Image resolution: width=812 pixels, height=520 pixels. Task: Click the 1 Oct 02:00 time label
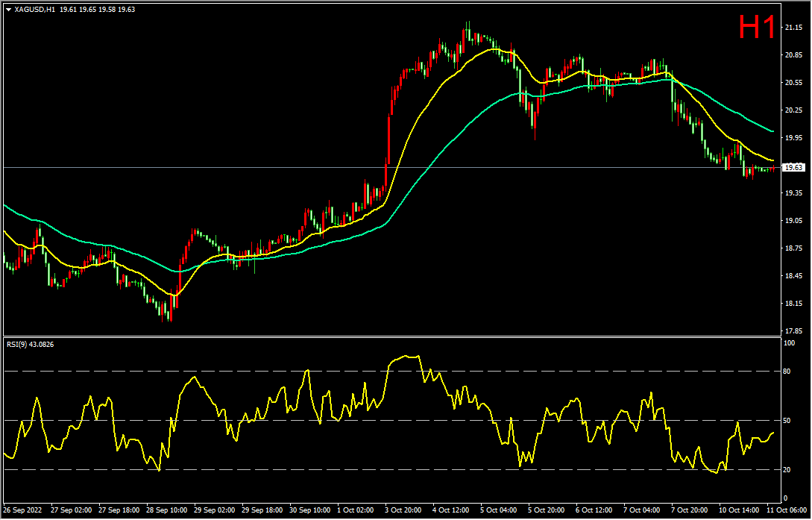click(x=355, y=510)
